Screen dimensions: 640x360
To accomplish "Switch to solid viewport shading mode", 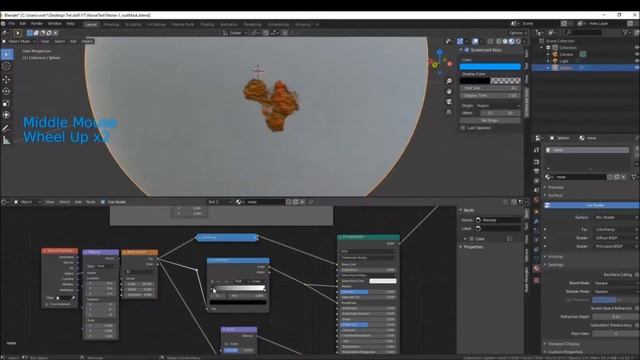I will point(505,41).
